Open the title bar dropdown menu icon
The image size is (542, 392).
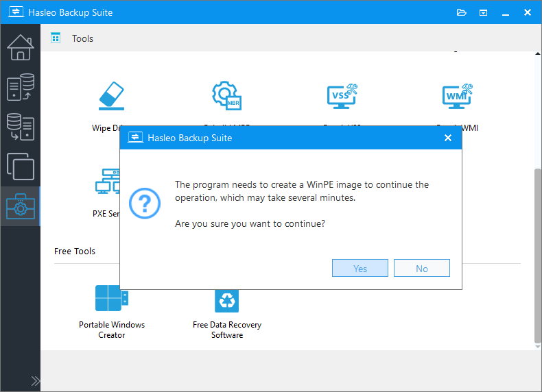point(483,13)
